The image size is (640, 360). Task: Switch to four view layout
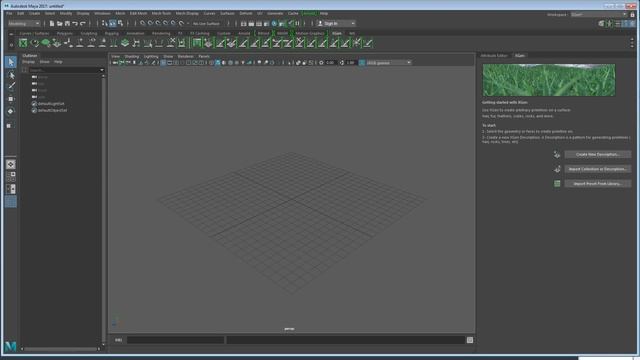11,176
